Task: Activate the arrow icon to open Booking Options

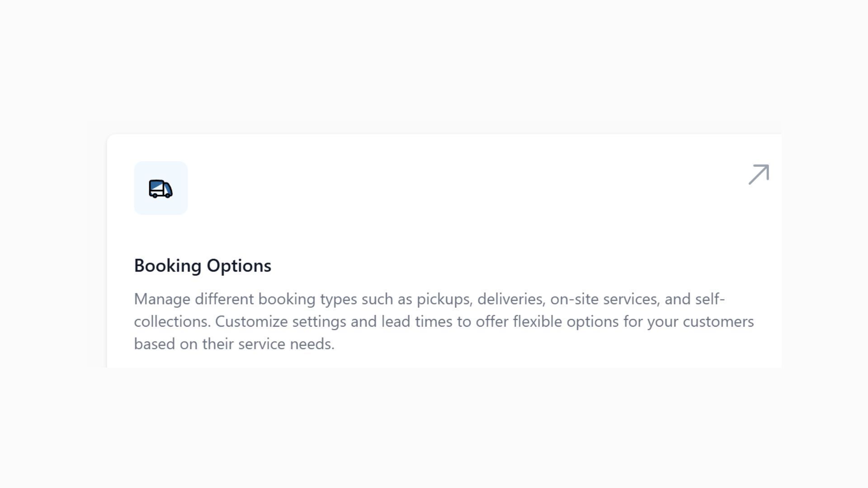Action: click(759, 175)
